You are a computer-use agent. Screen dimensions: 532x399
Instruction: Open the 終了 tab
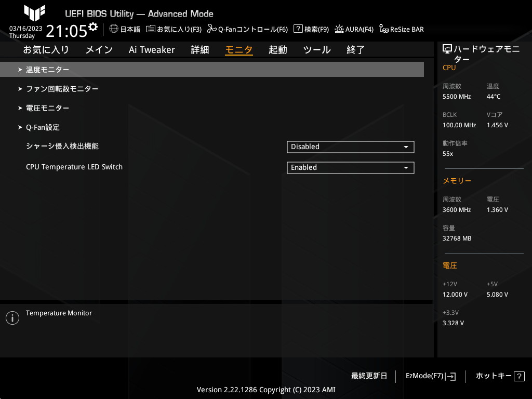(355, 49)
